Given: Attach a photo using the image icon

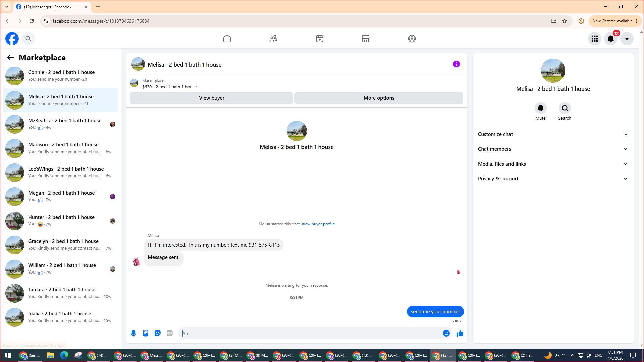Looking at the screenshot, I should (146, 333).
